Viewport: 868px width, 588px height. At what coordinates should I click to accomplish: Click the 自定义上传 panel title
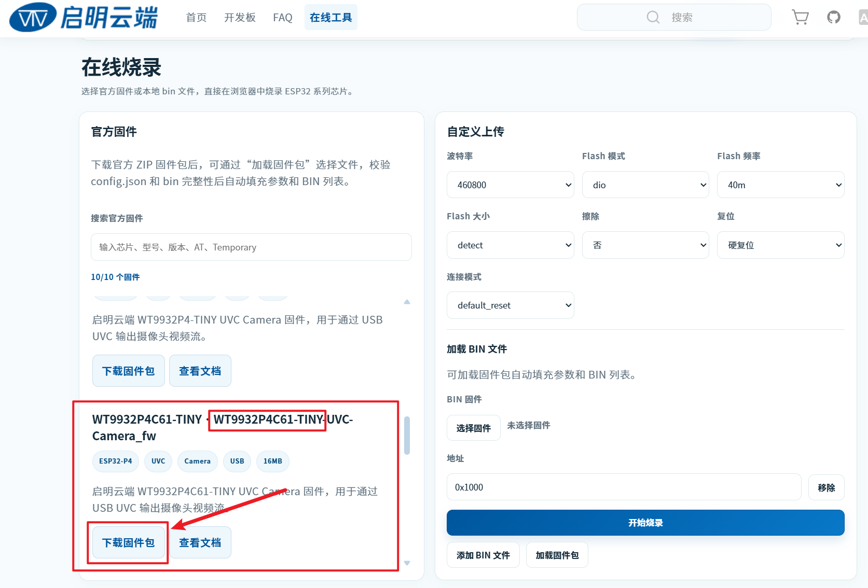[x=476, y=132]
